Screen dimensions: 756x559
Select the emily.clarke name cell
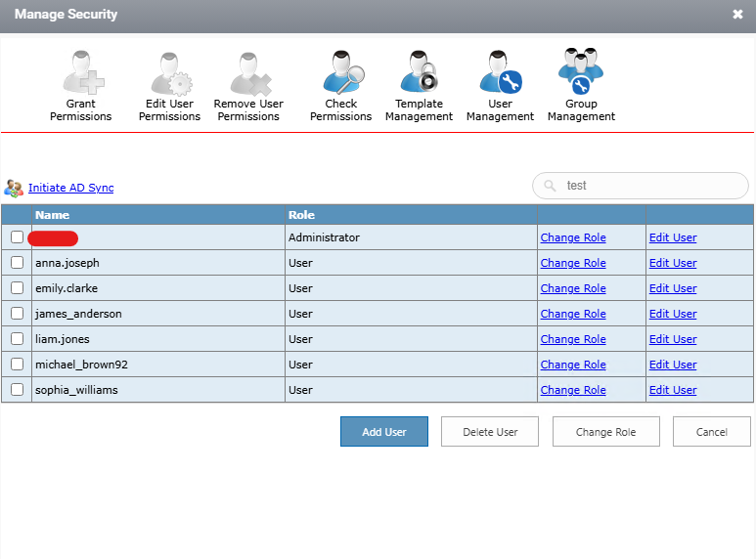158,288
